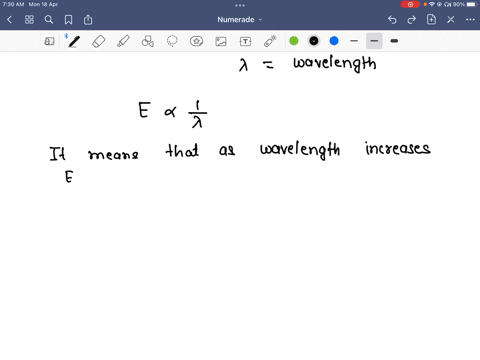
Task: Close the editing toolbar with X
Action: 451,20
